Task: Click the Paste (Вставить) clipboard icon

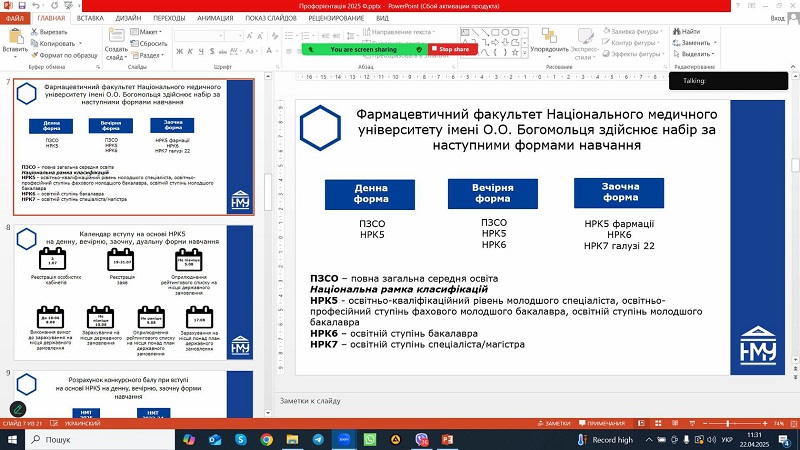Action: coord(15,37)
